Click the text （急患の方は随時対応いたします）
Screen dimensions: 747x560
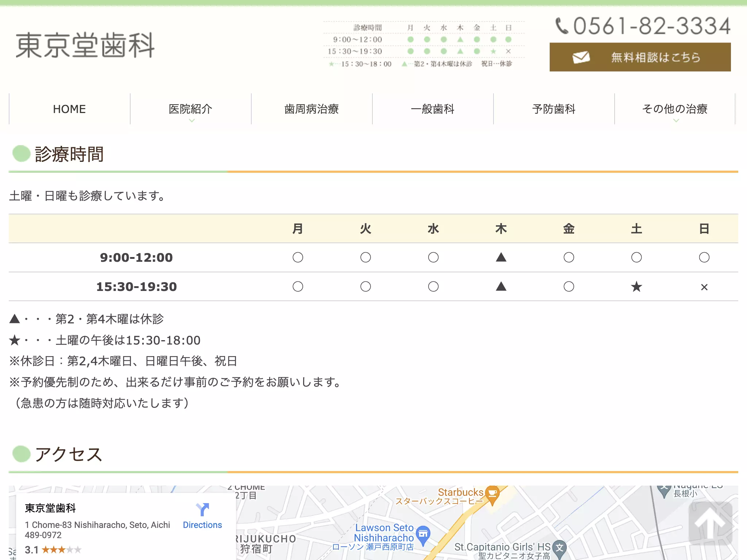[x=102, y=403]
